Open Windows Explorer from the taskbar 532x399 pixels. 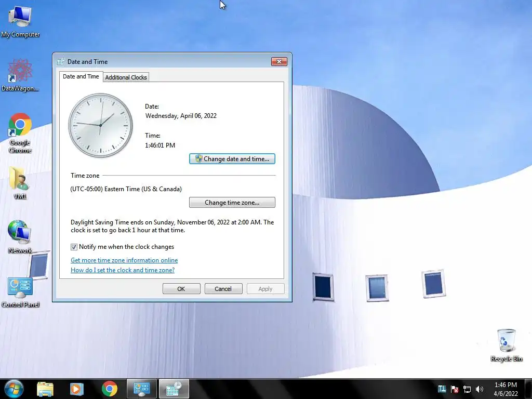pyautogui.click(x=45, y=389)
